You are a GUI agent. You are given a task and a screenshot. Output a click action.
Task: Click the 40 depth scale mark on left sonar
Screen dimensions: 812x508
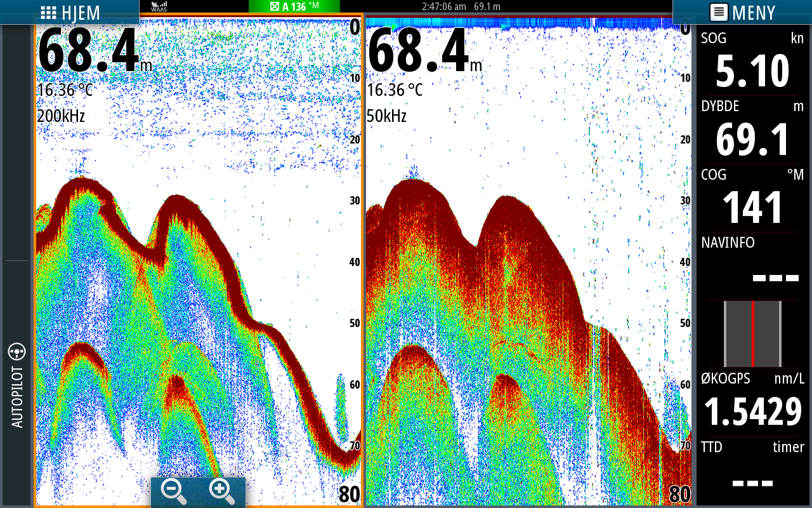[355, 262]
